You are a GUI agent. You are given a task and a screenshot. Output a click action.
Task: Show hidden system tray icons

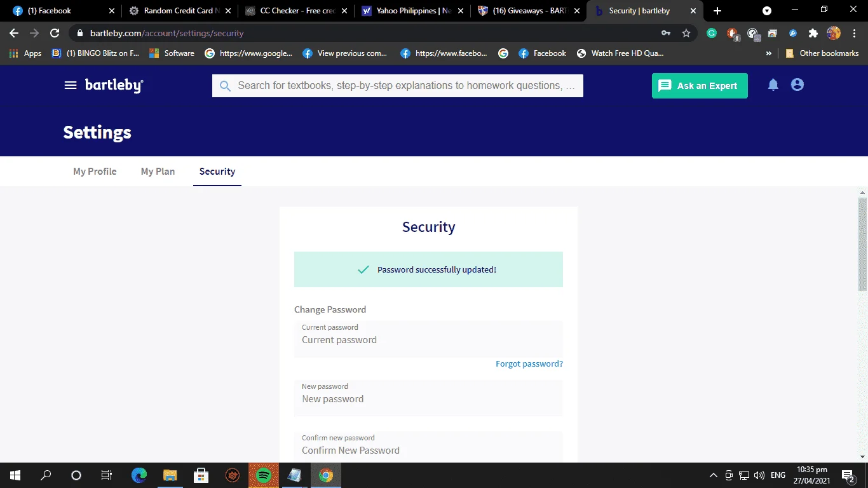point(714,475)
